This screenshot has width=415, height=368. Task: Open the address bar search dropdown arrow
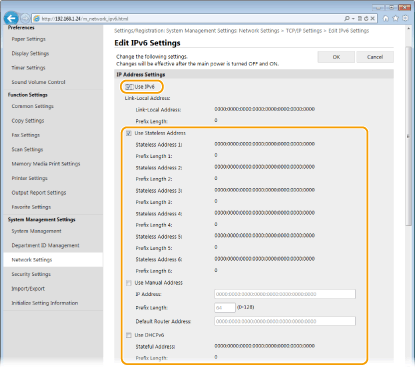pyautogui.click(x=353, y=19)
